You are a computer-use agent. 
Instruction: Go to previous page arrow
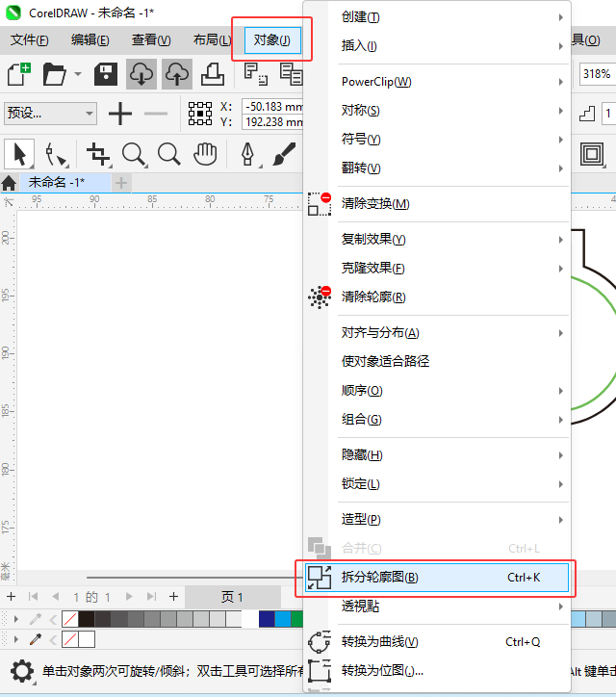[55, 597]
